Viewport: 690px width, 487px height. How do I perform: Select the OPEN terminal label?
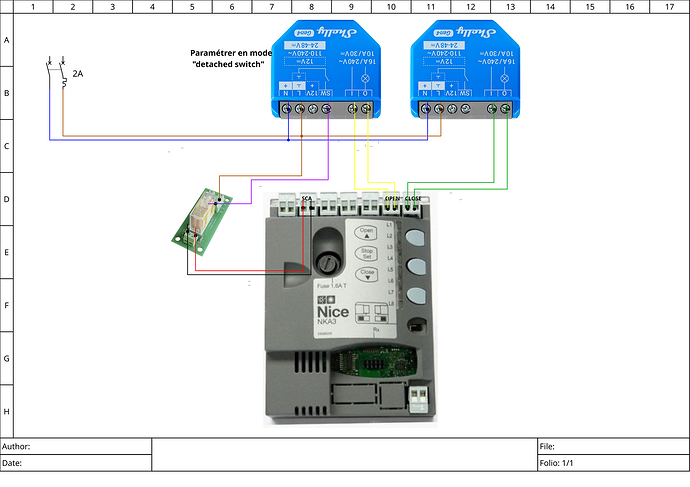coord(392,198)
